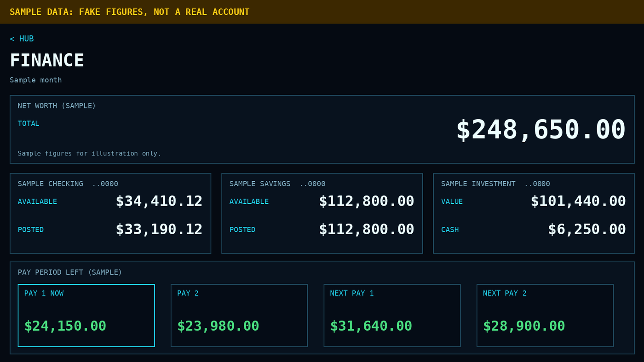This screenshot has width=644, height=362.
Task: Click the NET WORTH (SAMPLE) label
Action: (x=57, y=106)
